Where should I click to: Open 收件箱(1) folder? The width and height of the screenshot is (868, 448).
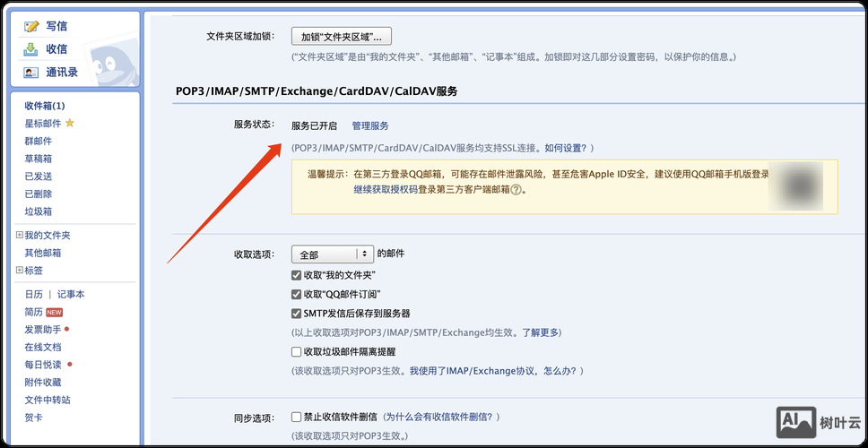[45, 106]
